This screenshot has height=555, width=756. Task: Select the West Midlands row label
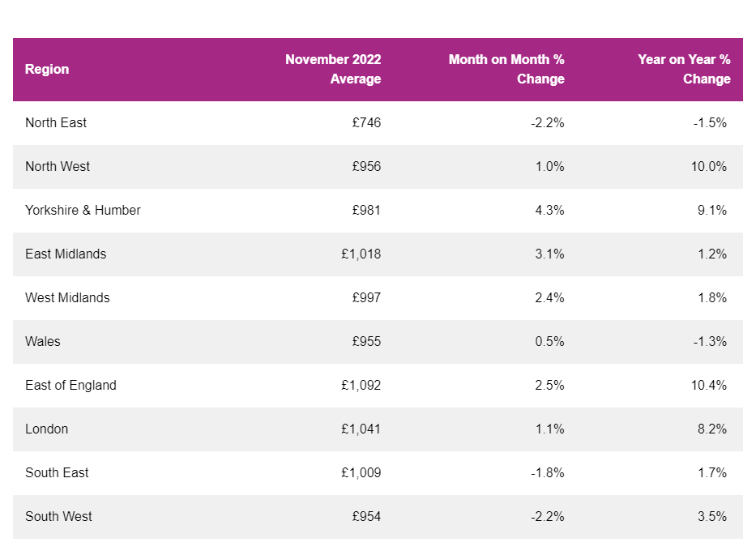coord(67,298)
